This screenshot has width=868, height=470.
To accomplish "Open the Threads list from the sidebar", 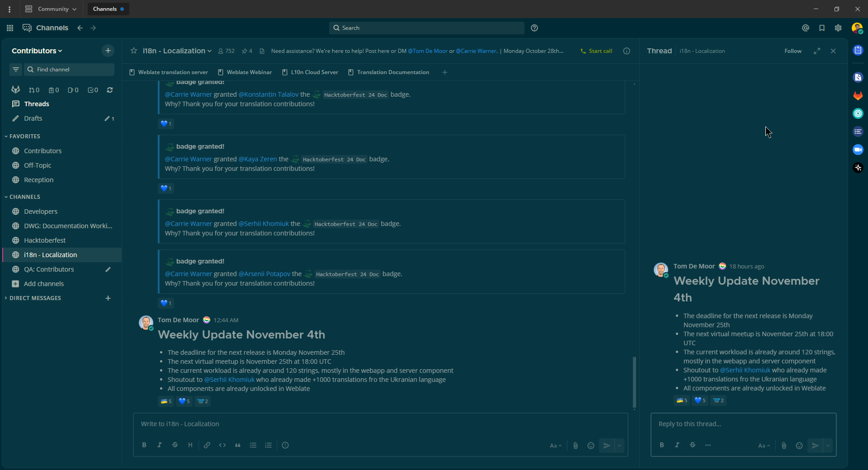I will point(36,103).
